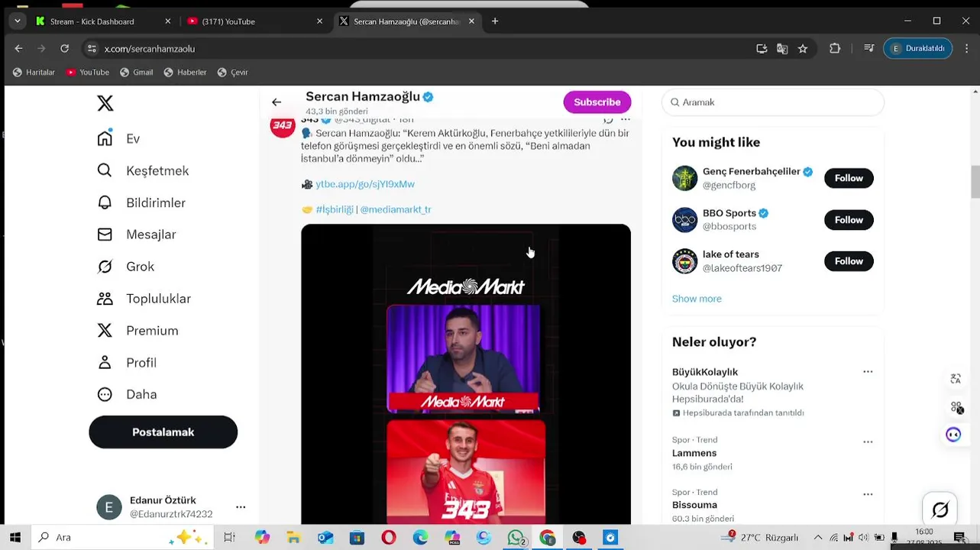Open the Haritalar bookmark

click(x=34, y=73)
